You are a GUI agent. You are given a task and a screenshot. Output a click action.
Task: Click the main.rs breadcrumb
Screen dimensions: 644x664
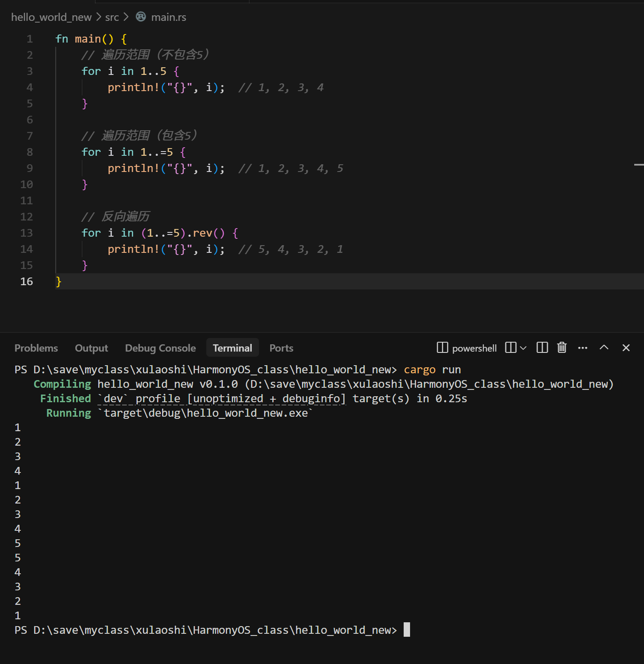tap(169, 17)
